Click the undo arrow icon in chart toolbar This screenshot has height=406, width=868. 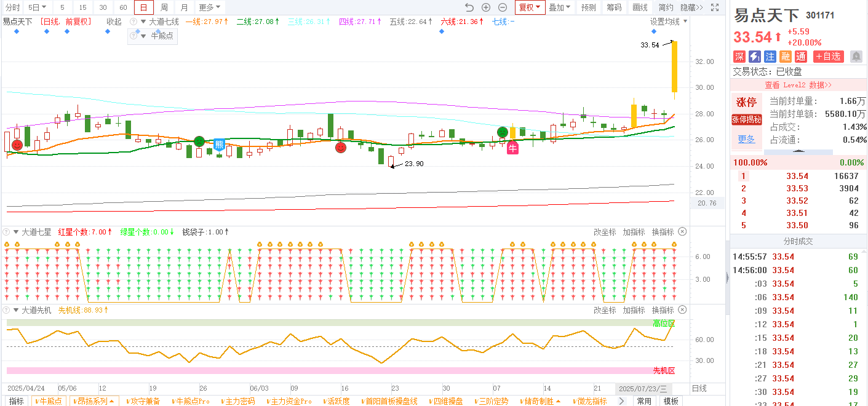[x=469, y=7]
